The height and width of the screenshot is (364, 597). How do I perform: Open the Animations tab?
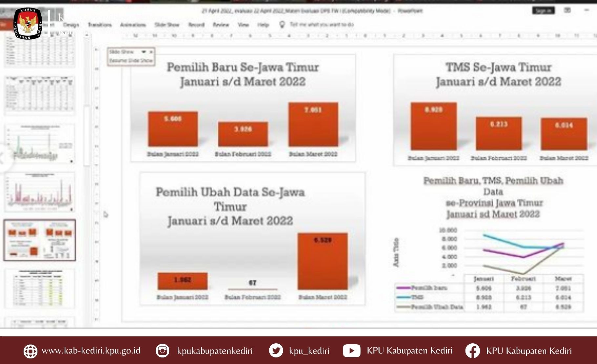[133, 25]
